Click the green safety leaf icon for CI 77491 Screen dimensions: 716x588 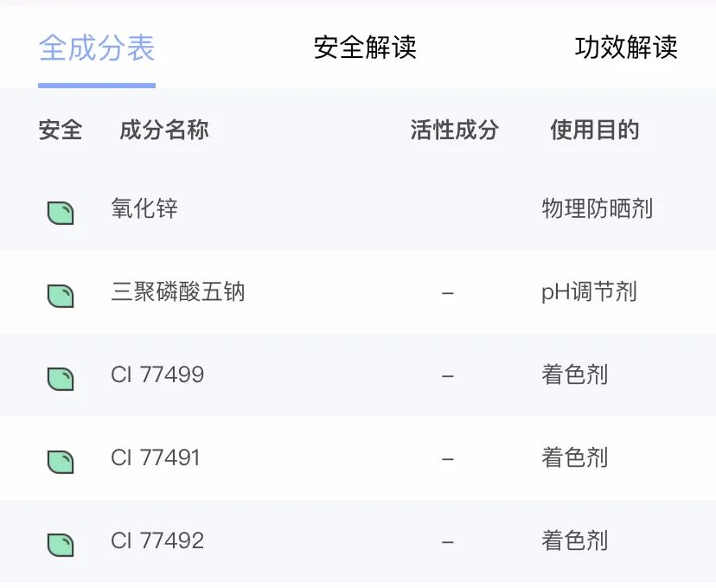61,462
